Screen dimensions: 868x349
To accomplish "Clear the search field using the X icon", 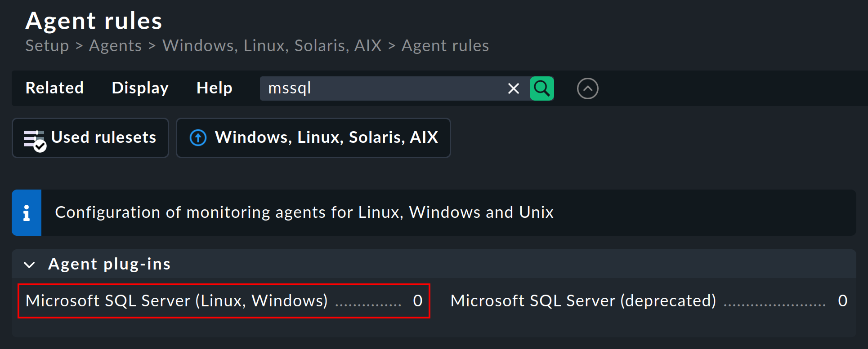I will [513, 88].
